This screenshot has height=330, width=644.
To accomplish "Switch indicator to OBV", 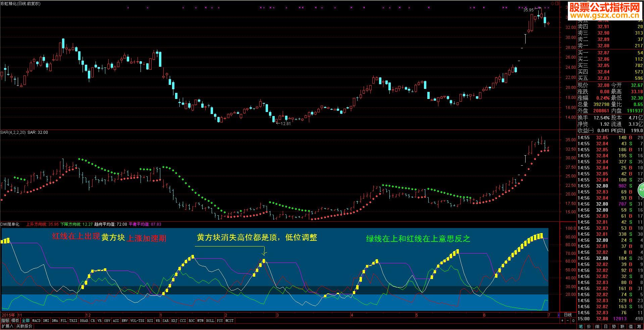I will pos(107,321).
